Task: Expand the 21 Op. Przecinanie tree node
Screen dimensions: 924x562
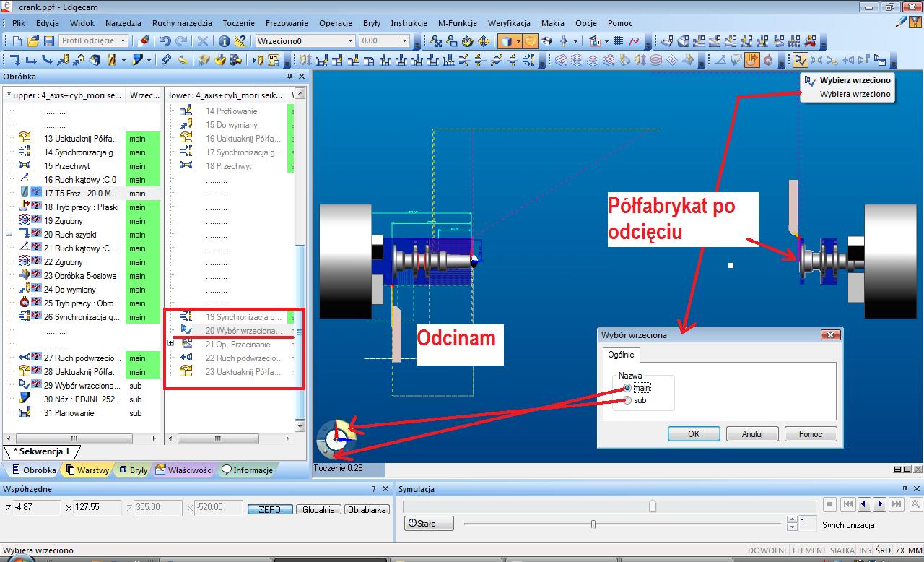Action: 171,344
